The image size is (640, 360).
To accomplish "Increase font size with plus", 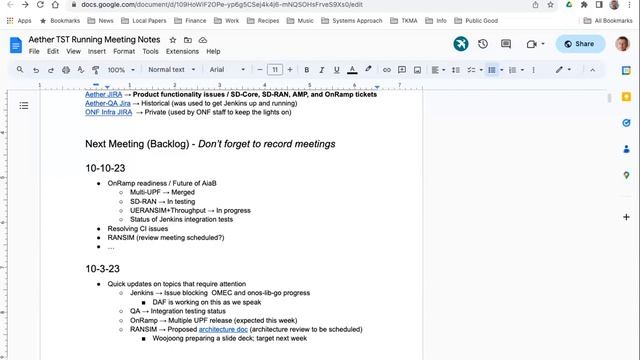I will coord(290,70).
